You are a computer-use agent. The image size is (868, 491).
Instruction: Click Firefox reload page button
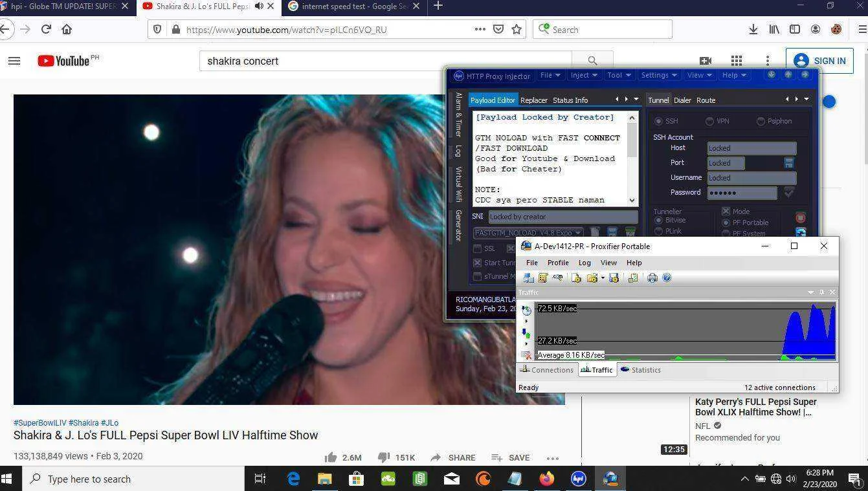[46, 29]
